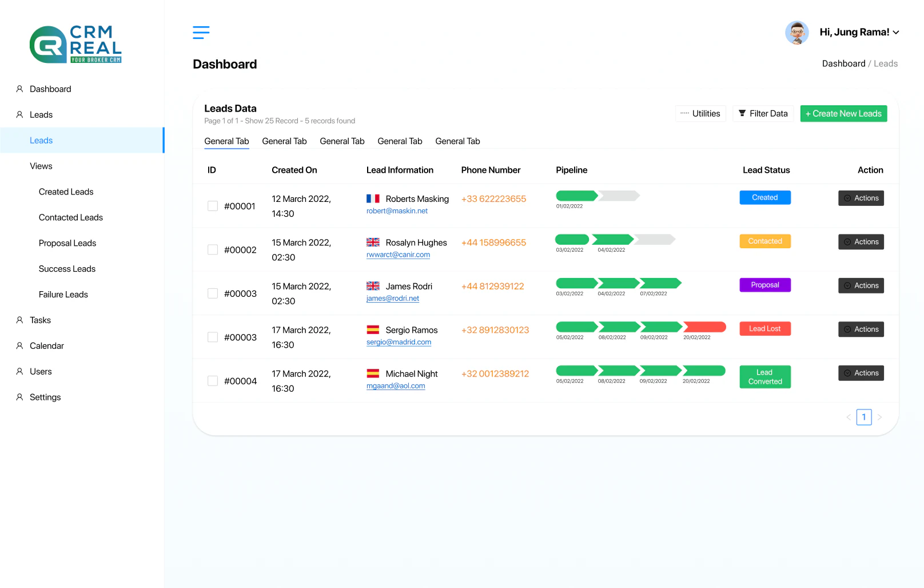Go to next page arrow
The width and height of the screenshot is (924, 588).
(879, 418)
